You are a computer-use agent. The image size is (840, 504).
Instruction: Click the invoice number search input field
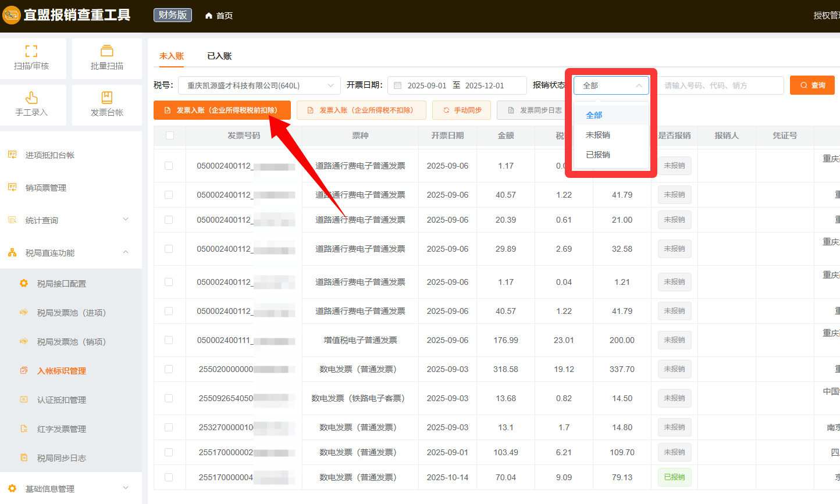(721, 85)
